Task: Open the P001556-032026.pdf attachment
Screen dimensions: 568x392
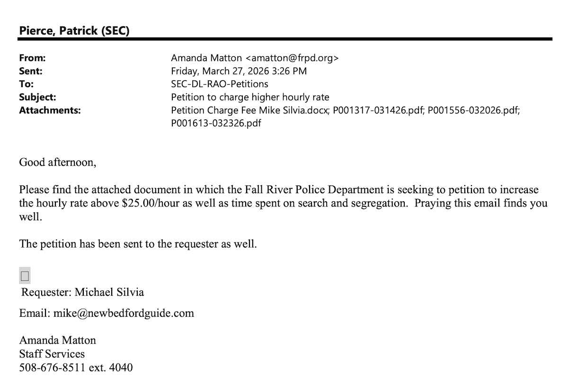Action: click(x=473, y=111)
